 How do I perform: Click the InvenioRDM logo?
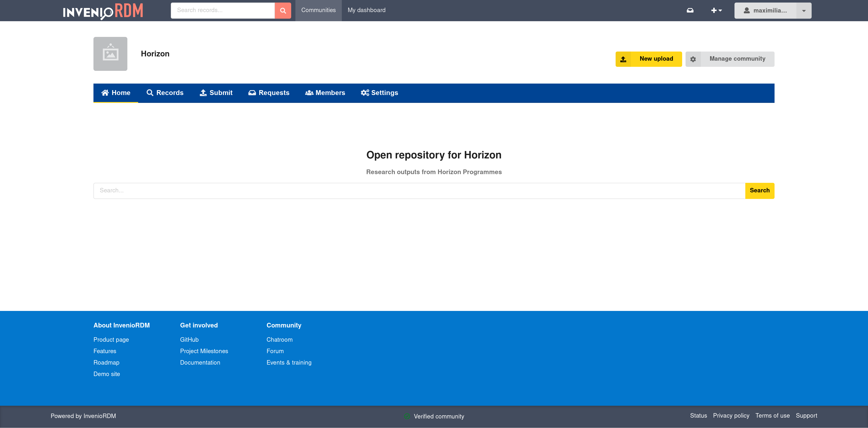(103, 11)
